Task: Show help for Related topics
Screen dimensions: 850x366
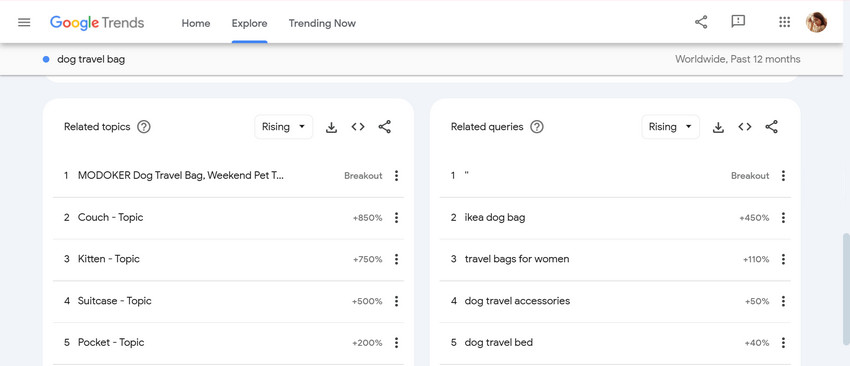Action: pyautogui.click(x=144, y=127)
